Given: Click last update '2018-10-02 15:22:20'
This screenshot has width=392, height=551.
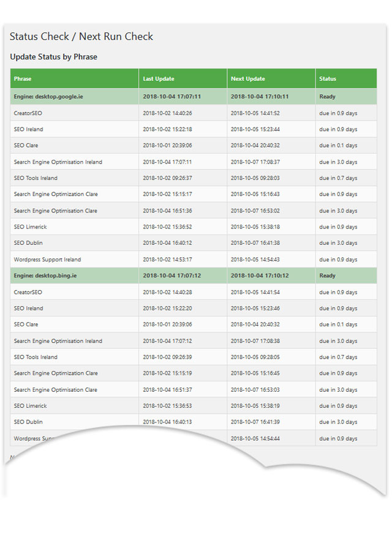Looking at the screenshot, I should (x=167, y=309).
